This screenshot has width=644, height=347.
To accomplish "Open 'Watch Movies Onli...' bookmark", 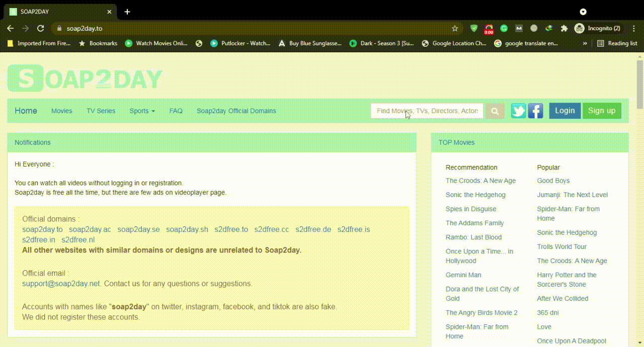I will [156, 43].
